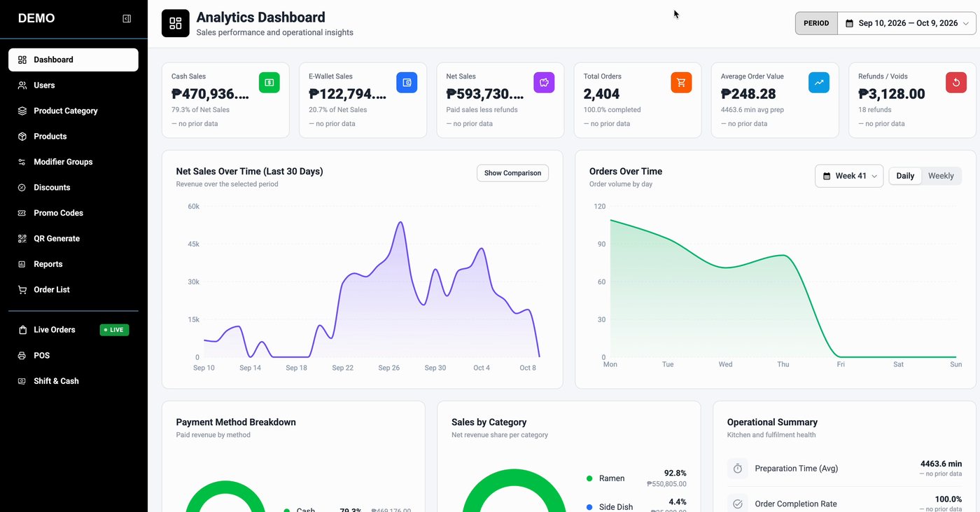Click the Preparation Time stopwatch icon
The image size is (980, 512).
pos(738,469)
